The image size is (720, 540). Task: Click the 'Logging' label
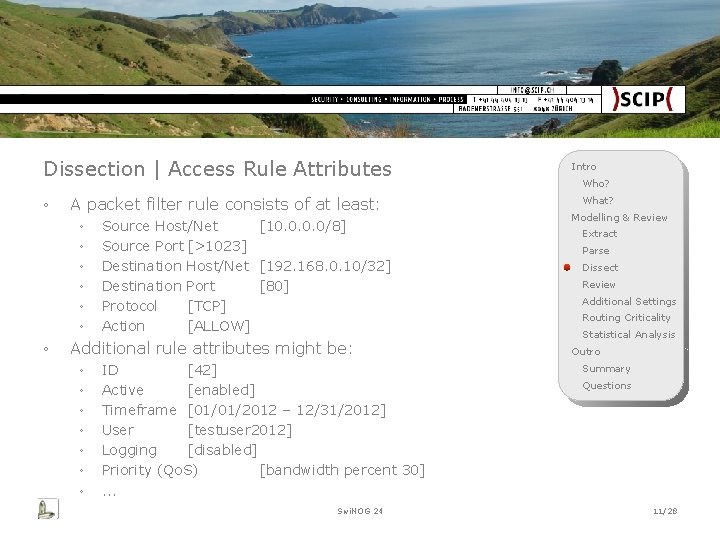[x=129, y=450]
